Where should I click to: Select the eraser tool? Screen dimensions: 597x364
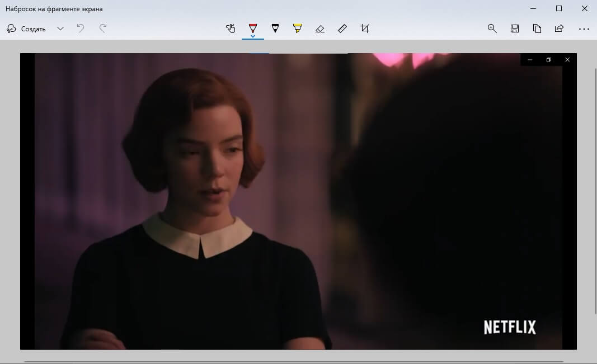[320, 29]
